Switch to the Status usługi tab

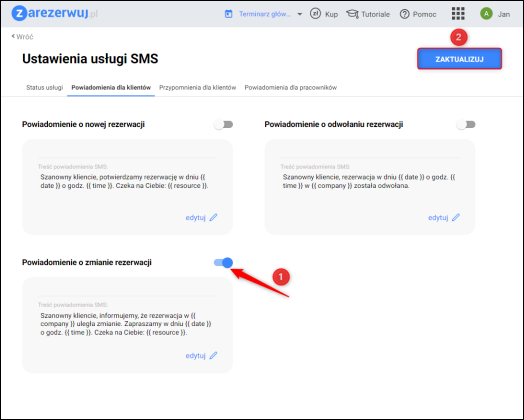[44, 88]
